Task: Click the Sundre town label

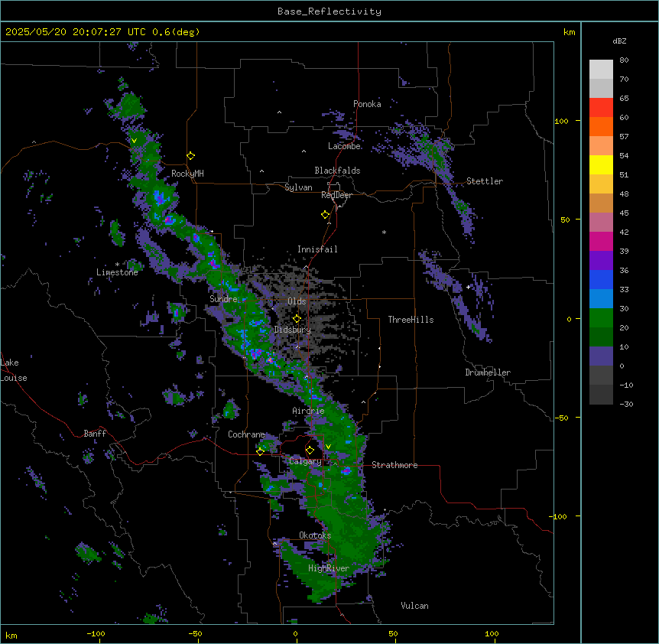Action: 223,299
